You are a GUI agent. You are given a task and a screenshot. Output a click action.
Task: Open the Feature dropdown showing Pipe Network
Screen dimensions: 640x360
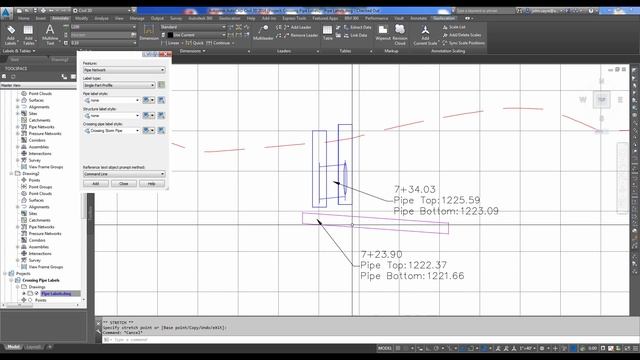click(x=124, y=70)
